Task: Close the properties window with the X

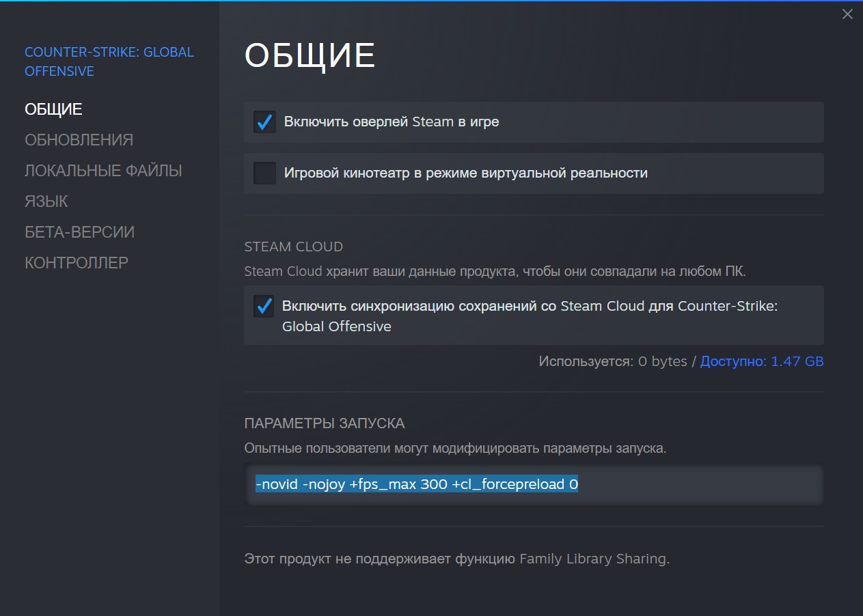Action: coord(847,14)
